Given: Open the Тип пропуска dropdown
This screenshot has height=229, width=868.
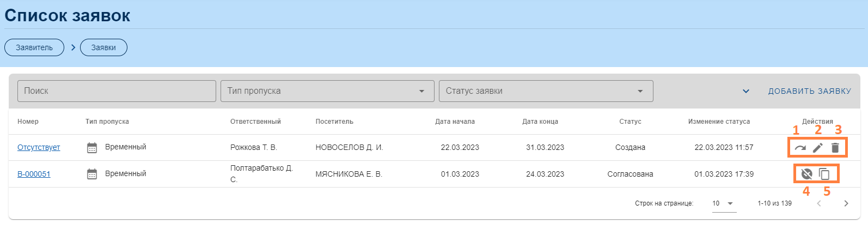Looking at the screenshot, I should [327, 91].
